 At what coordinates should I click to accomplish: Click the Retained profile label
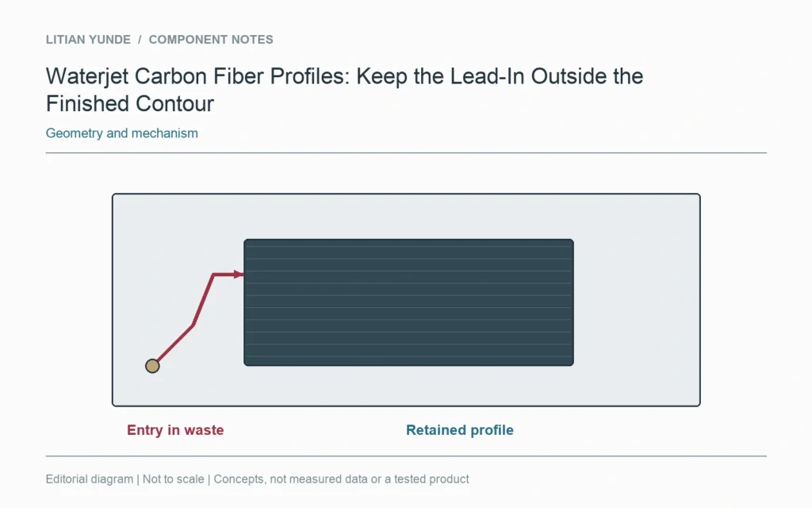tap(459, 429)
